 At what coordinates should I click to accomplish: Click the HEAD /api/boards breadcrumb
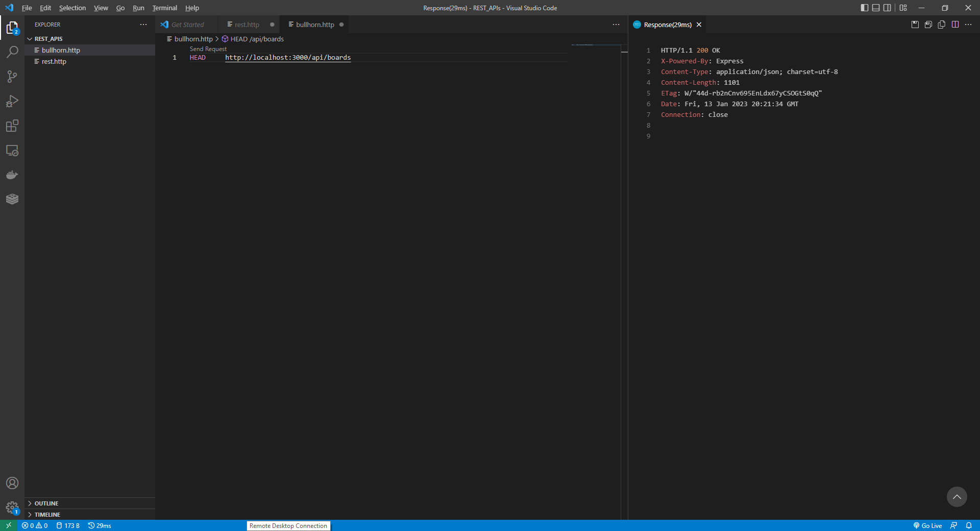click(x=253, y=39)
